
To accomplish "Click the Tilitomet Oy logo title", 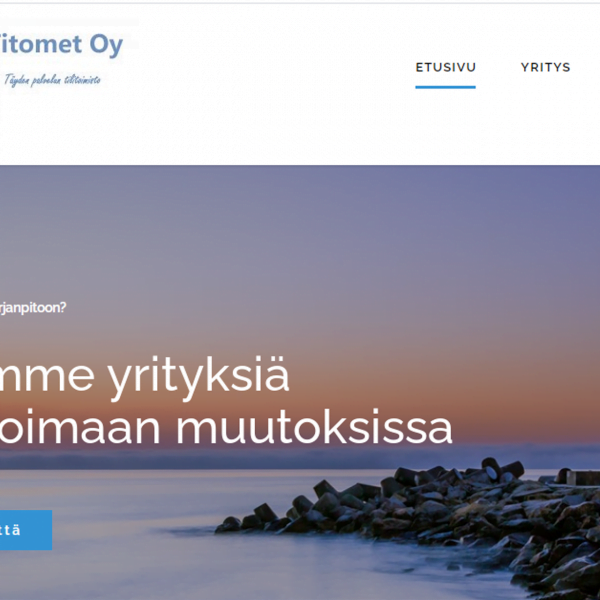I will (x=61, y=45).
